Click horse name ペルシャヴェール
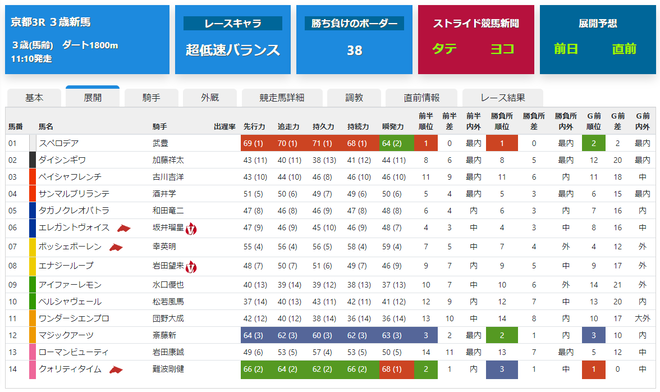 click(x=70, y=302)
